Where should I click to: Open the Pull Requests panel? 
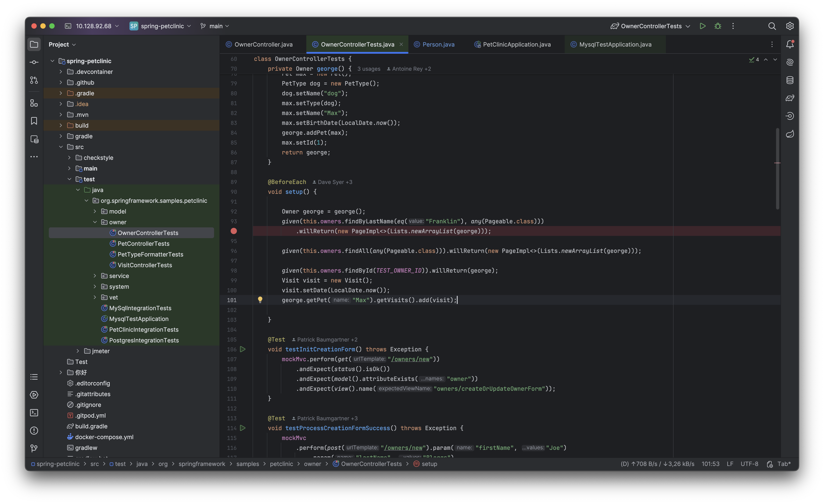click(x=34, y=80)
